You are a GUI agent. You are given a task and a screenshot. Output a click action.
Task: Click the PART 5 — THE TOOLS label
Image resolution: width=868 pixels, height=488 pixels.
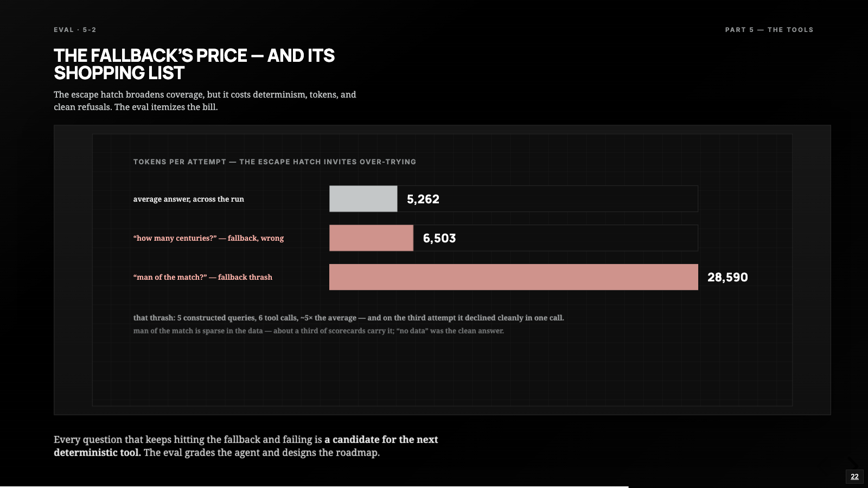point(769,30)
